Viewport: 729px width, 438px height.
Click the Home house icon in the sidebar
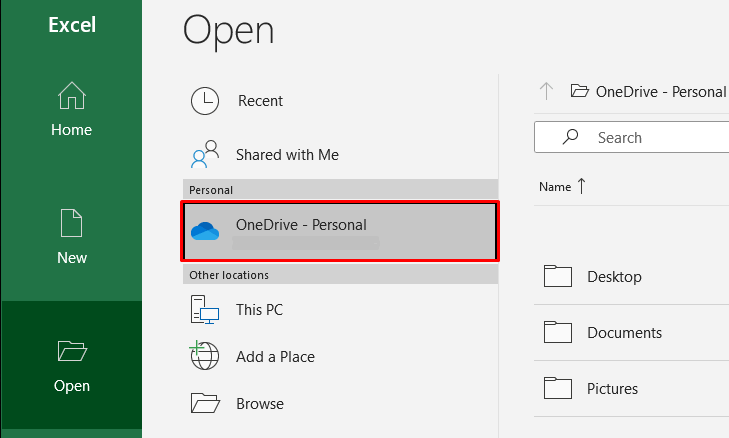pos(72,95)
